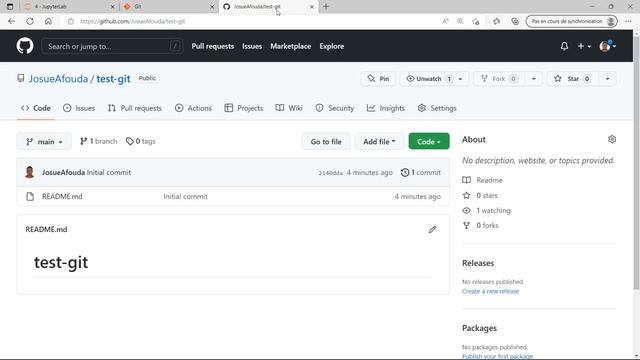This screenshot has width=640, height=360.
Task: Switch to the Code tab
Action: [36, 108]
